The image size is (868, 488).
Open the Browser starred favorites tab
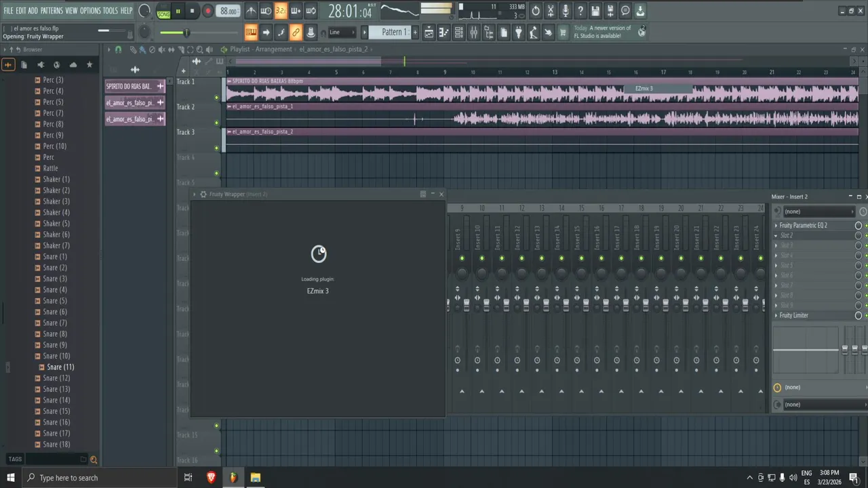(x=90, y=64)
